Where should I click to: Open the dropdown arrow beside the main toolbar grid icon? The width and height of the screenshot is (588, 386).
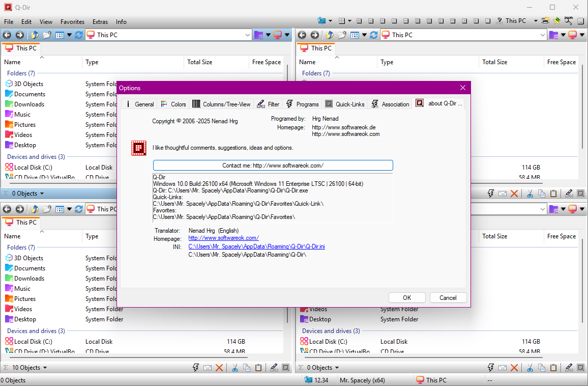tap(349, 21)
